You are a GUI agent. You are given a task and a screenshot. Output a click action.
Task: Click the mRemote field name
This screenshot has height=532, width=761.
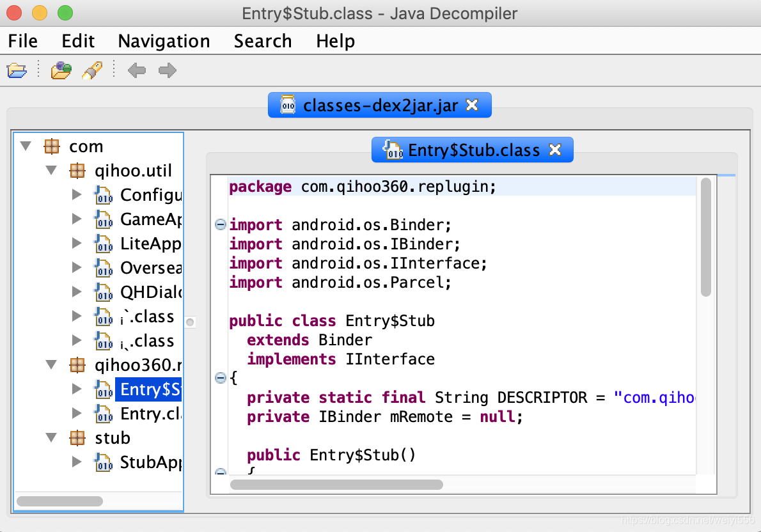click(421, 417)
